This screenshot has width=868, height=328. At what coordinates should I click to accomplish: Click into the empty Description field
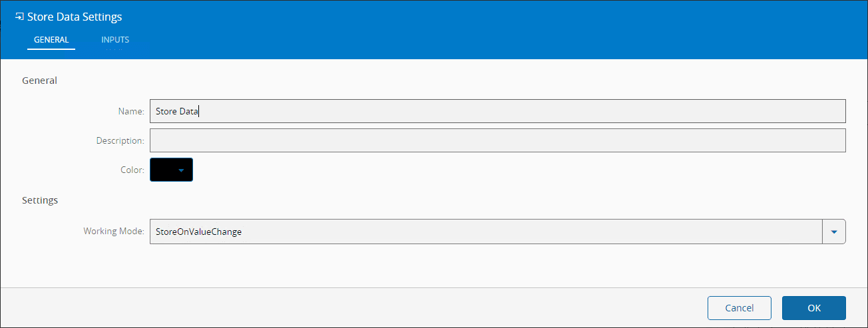[x=497, y=140]
